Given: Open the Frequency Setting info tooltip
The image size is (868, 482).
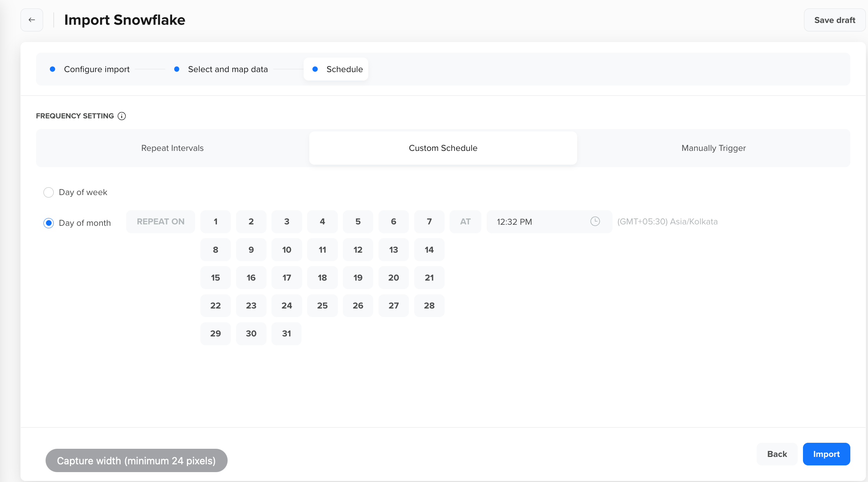Looking at the screenshot, I should (x=122, y=116).
